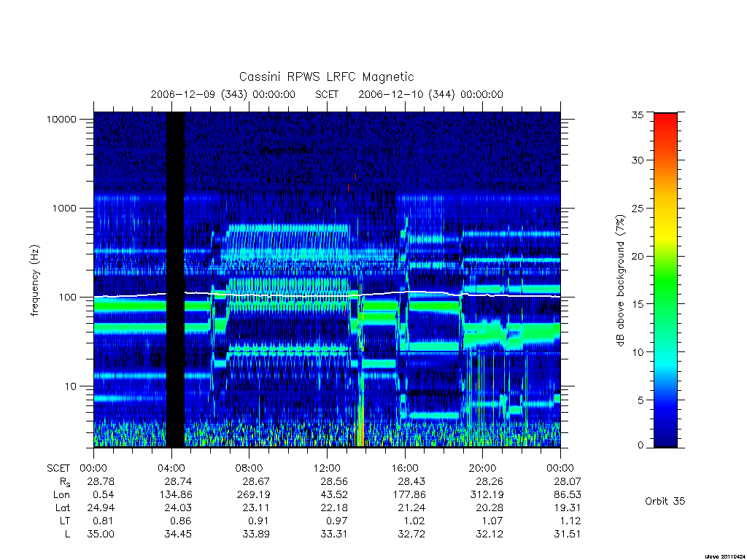Screen dimensions: 747x560
Task: Click the '16:00' time axis label
Action: (404, 468)
